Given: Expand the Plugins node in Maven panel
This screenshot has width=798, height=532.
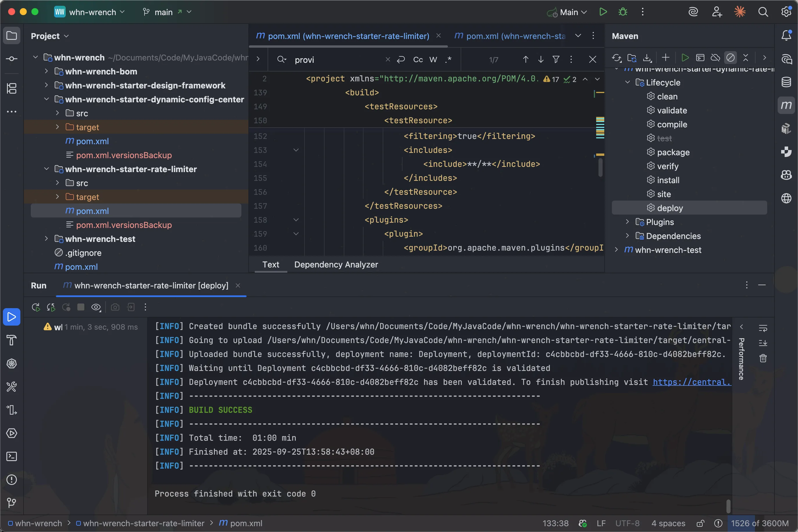Looking at the screenshot, I should click(x=628, y=222).
